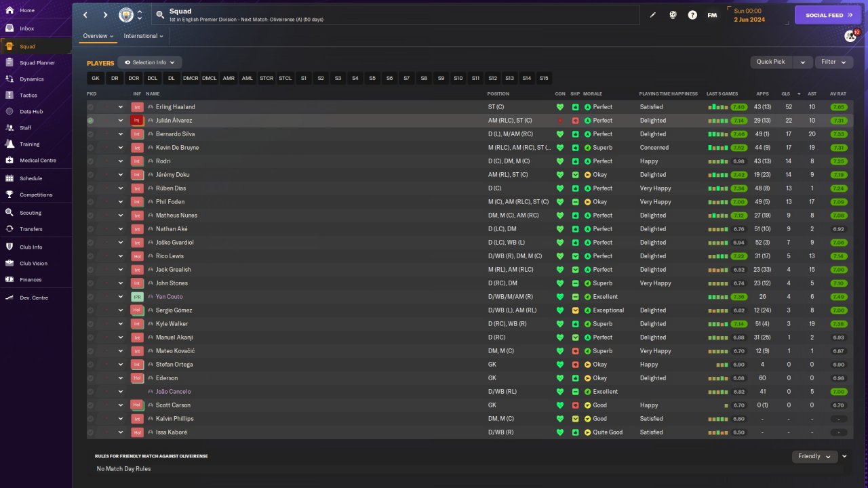
Task: Toggle the picked checkbox for Kevin De Bruyne
Action: tap(91, 148)
